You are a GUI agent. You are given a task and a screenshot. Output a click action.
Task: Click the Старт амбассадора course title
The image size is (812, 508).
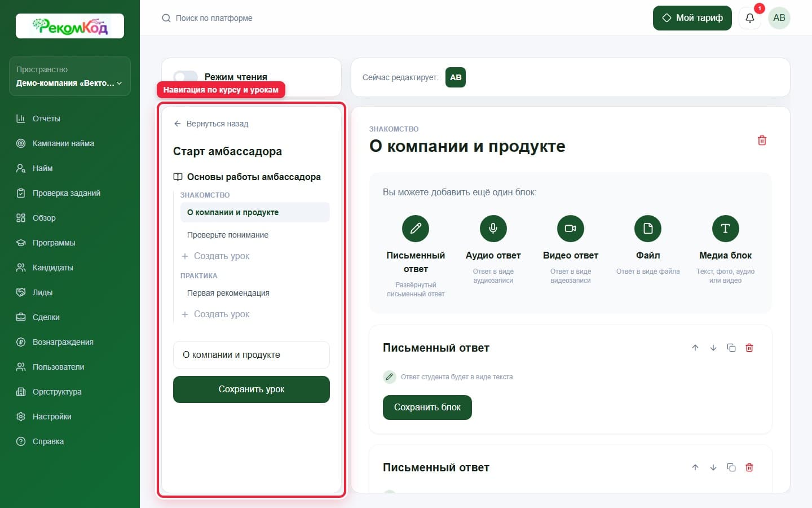pyautogui.click(x=227, y=151)
